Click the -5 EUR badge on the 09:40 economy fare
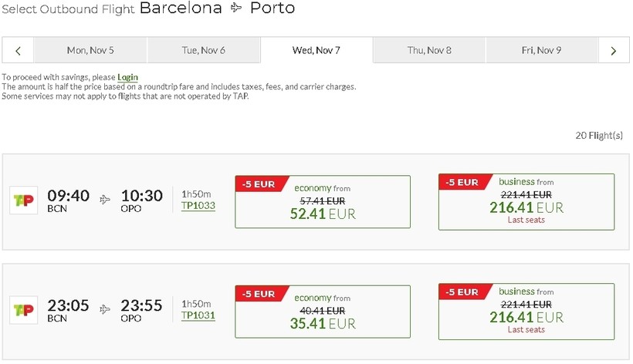Screen dimensions: 633x364 click(259, 184)
